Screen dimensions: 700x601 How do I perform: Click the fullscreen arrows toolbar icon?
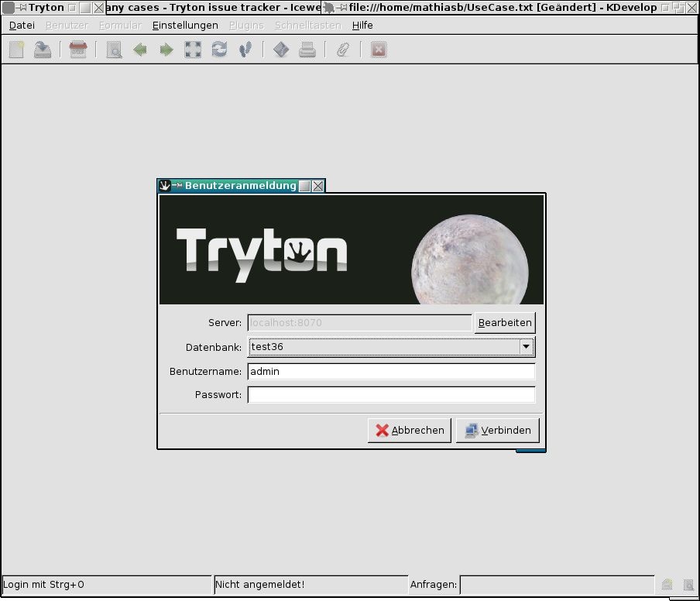pyautogui.click(x=193, y=50)
